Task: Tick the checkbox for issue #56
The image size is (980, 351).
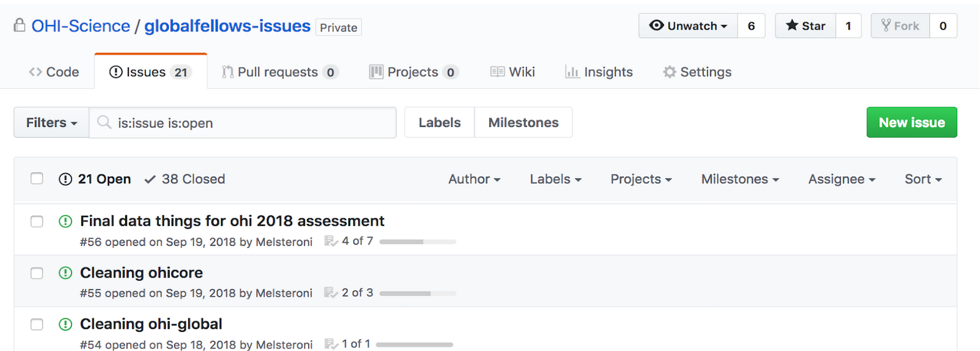Action: pos(37,221)
